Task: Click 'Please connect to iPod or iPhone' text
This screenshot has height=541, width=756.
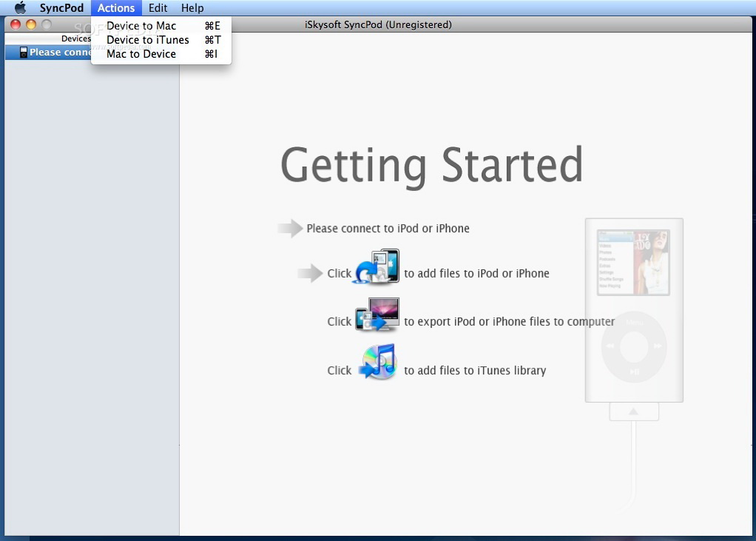Action: coord(388,228)
